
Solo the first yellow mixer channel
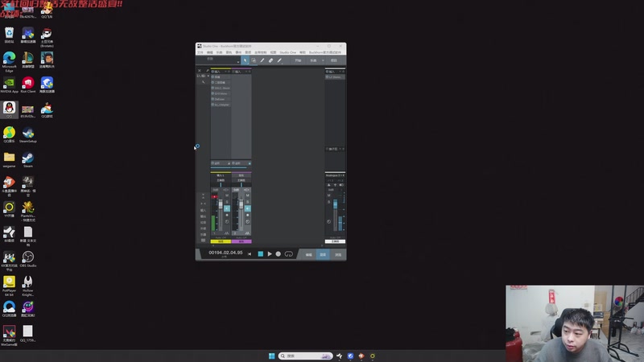click(x=227, y=202)
